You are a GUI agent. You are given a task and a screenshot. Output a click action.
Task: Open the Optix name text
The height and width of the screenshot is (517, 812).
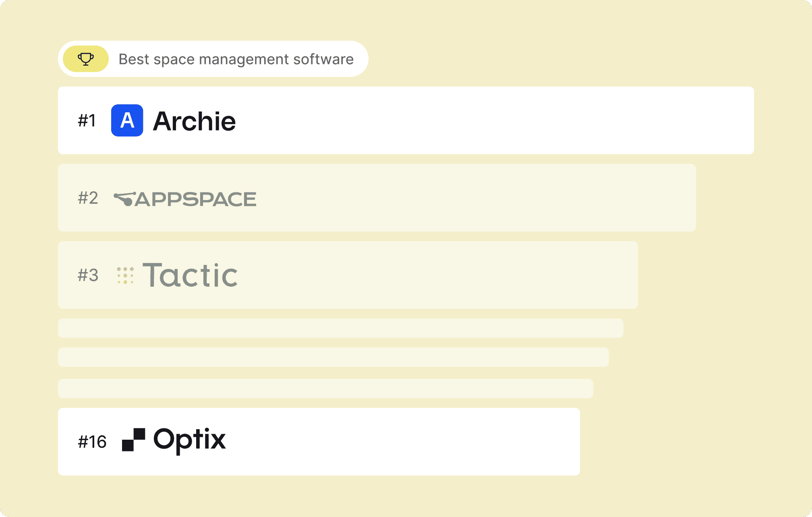pyautogui.click(x=189, y=440)
